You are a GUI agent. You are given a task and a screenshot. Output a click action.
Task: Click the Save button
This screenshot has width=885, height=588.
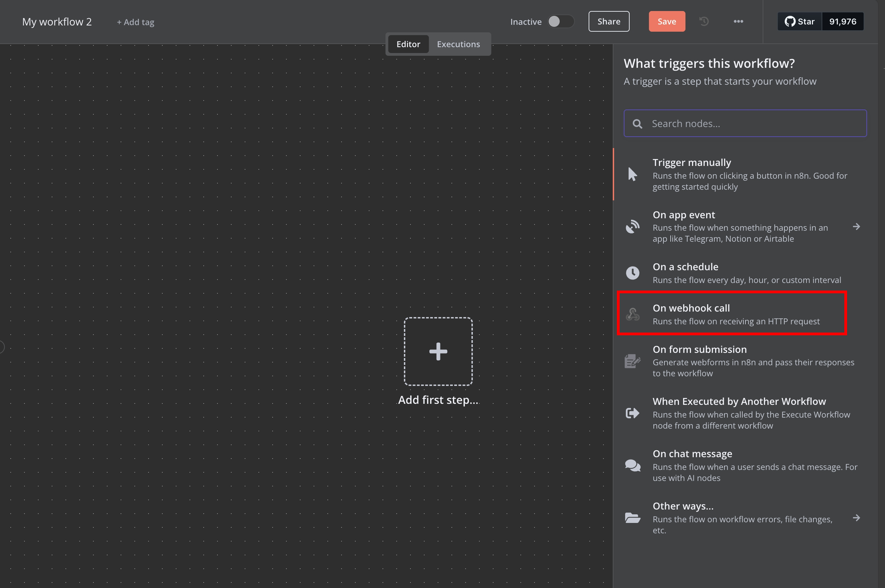tap(667, 21)
